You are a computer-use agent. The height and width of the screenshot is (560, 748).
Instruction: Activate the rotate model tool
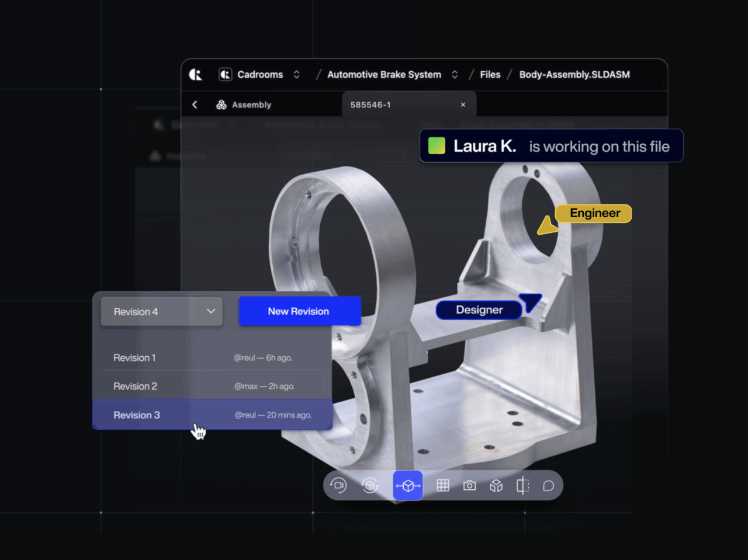(x=370, y=485)
